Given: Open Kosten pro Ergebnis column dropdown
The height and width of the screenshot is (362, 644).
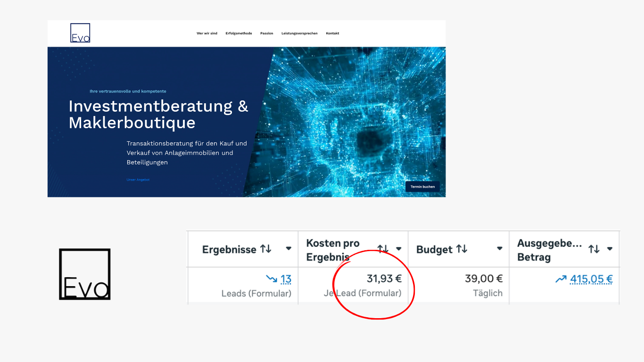Looking at the screenshot, I should [x=399, y=249].
